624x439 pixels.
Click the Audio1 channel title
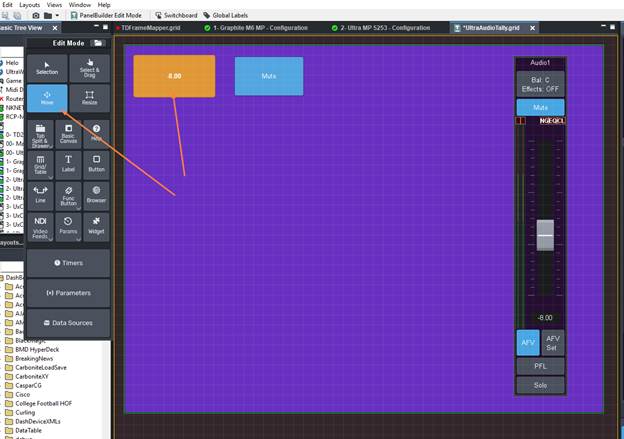(540, 62)
